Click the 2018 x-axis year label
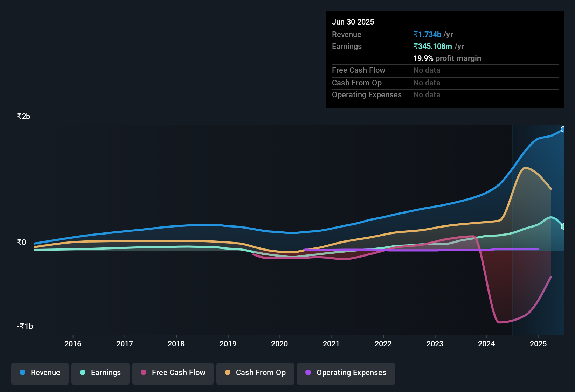575x392 pixels. pos(176,344)
